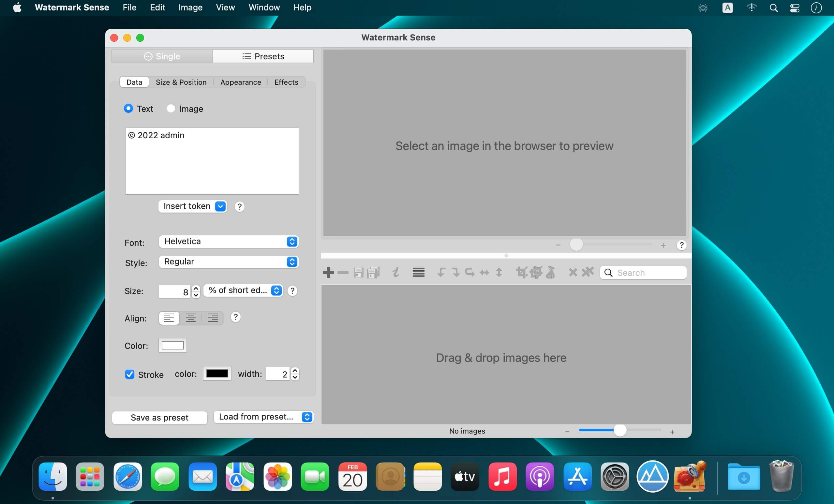Click the watermark text area with '© 2022 admin'
Screen dimensions: 834x504
[x=212, y=161]
